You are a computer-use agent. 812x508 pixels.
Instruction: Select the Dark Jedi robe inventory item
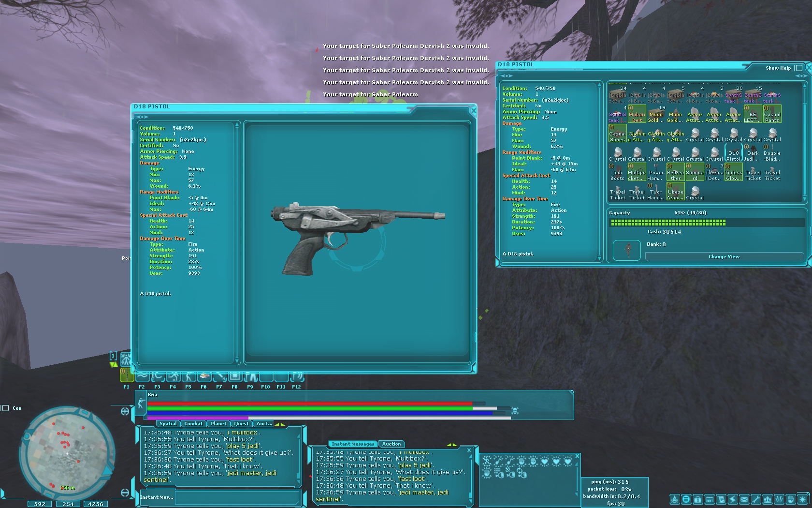pos(753,153)
